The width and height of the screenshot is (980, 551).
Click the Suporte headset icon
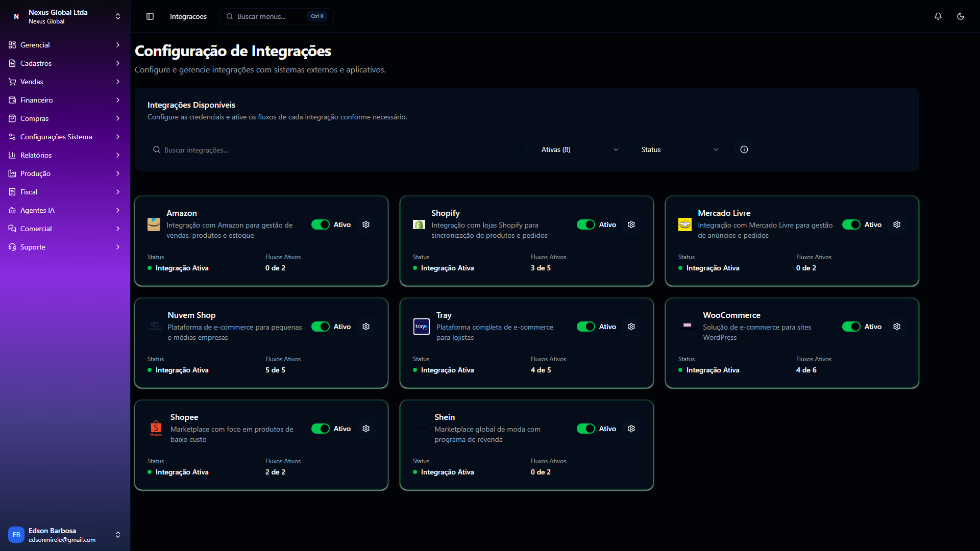12,247
